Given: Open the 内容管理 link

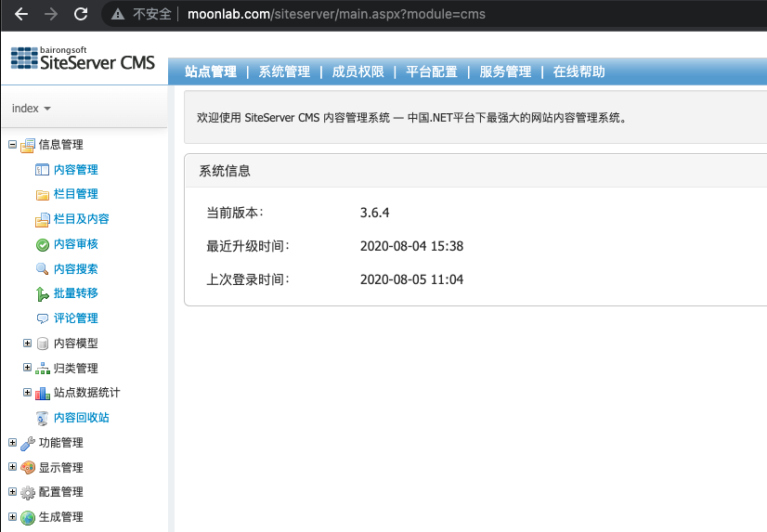Looking at the screenshot, I should 76,170.
